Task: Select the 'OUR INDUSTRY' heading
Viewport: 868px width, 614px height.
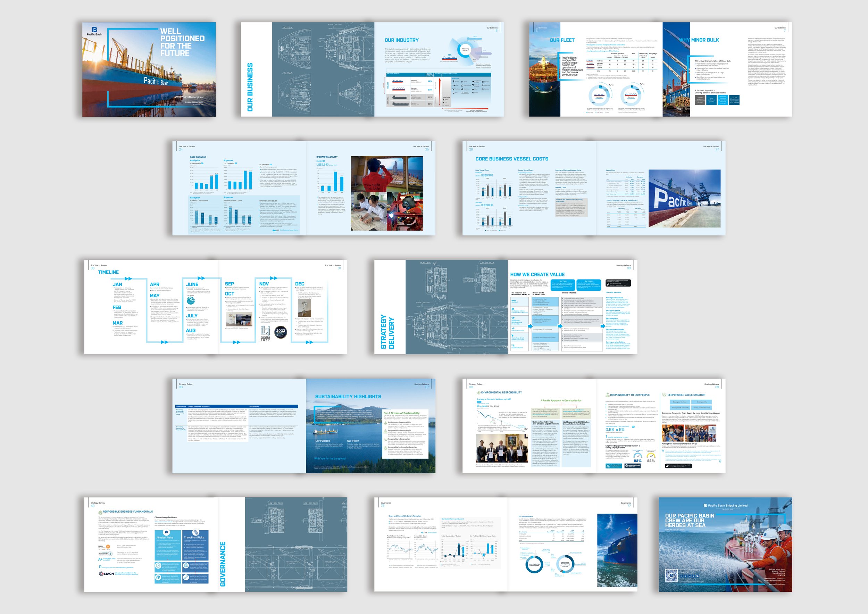Action: [x=401, y=40]
